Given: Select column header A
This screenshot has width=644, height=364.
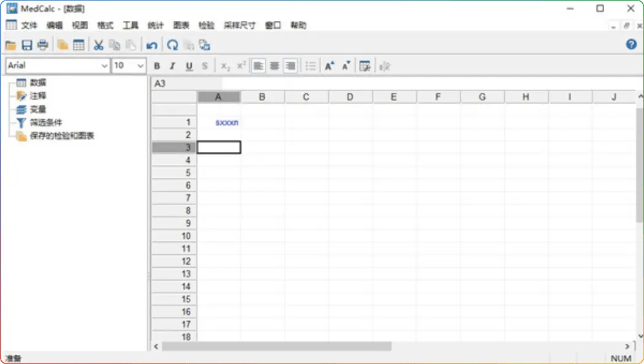Looking at the screenshot, I should (x=219, y=97).
